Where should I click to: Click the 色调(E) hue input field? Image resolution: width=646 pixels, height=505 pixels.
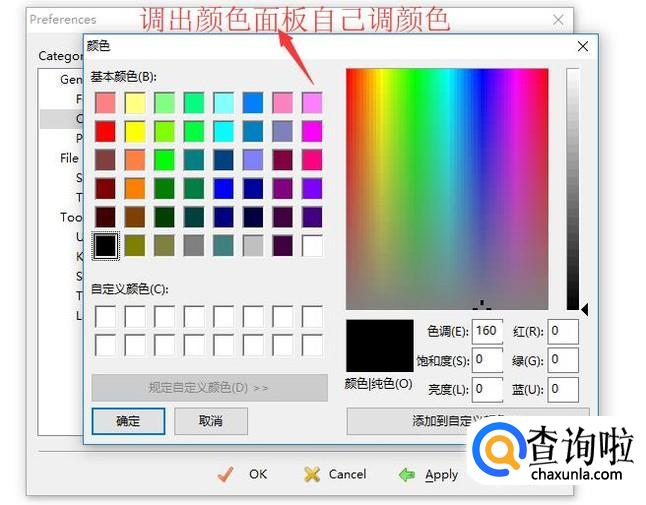488,331
